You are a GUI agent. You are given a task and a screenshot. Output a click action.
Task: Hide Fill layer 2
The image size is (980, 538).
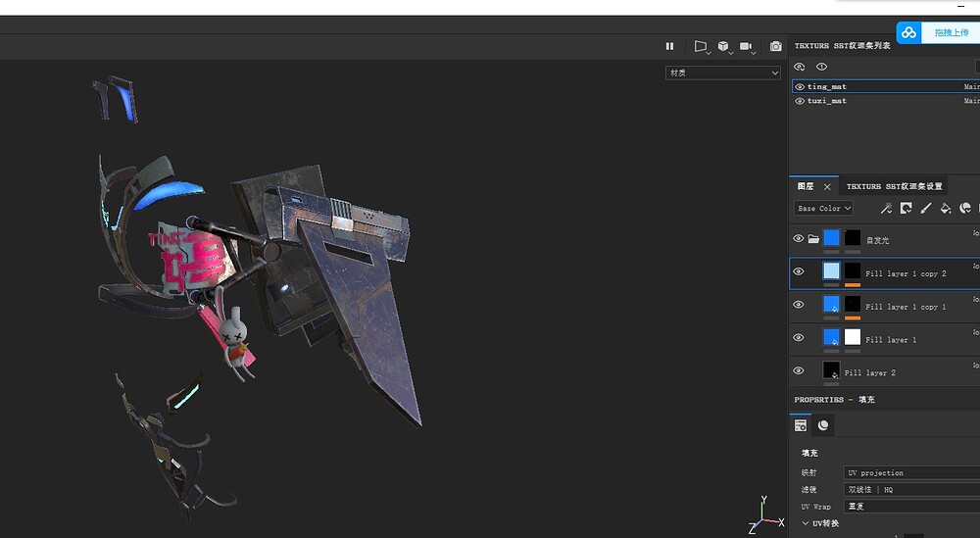tap(798, 370)
